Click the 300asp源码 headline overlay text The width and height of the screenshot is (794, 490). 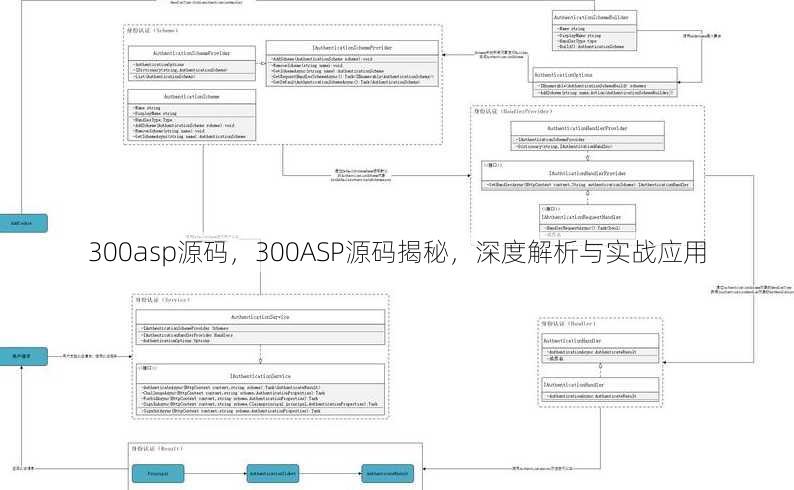pyautogui.click(x=397, y=252)
